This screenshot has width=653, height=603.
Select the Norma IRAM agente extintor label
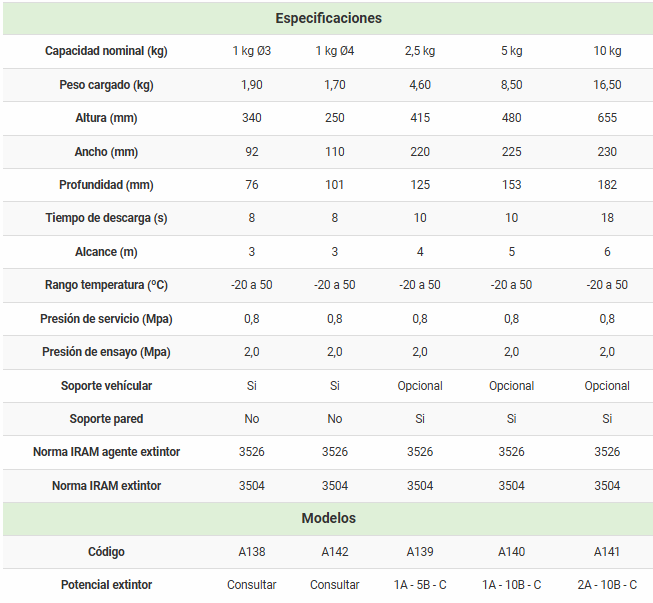(x=106, y=452)
